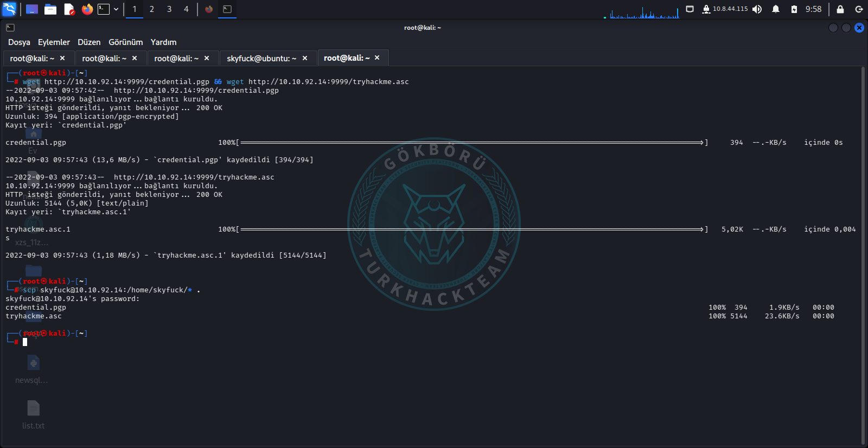Open the terminal emulator launcher
The width and height of the screenshot is (868, 448).
104,9
